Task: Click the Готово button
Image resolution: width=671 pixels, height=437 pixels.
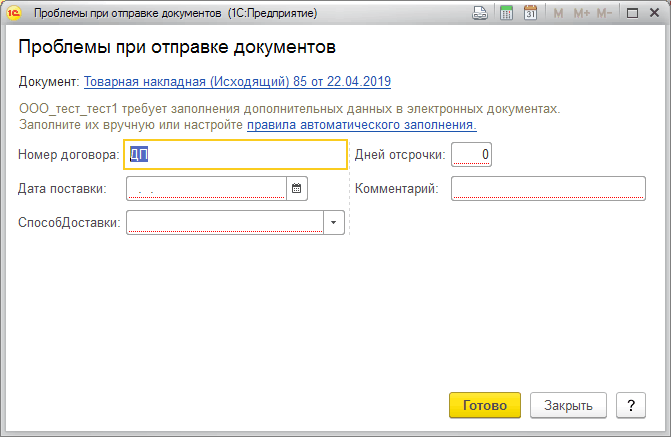Action: click(485, 405)
